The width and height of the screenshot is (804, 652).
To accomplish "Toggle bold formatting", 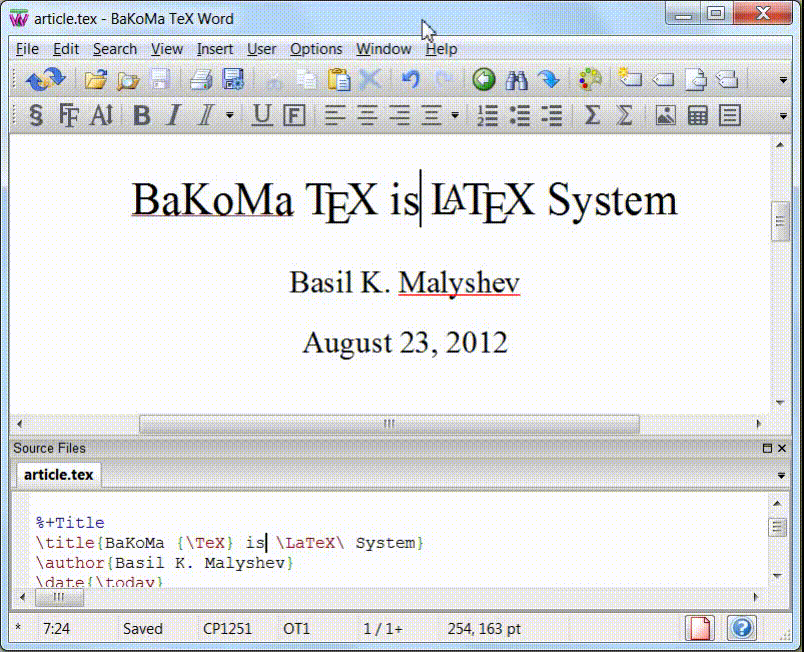I will click(142, 115).
